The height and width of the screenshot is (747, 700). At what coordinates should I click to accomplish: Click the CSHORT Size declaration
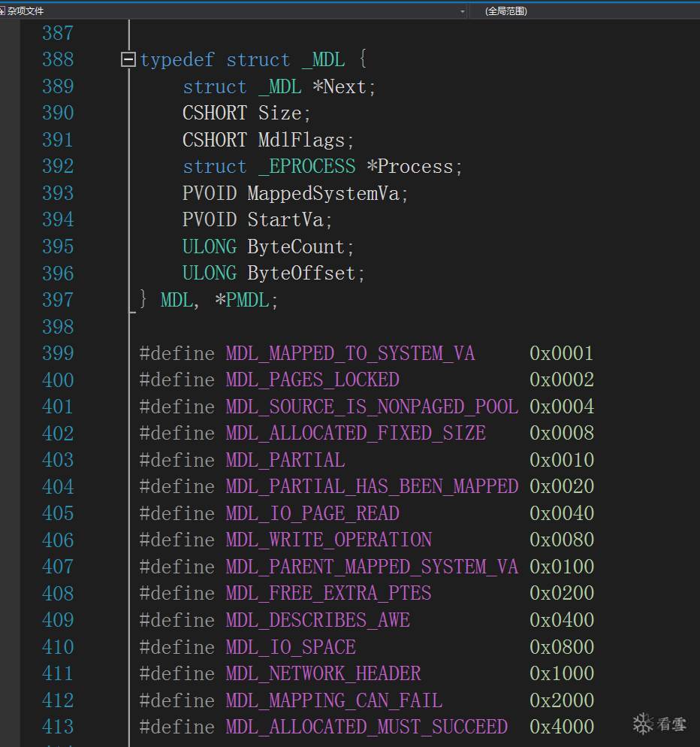[246, 113]
